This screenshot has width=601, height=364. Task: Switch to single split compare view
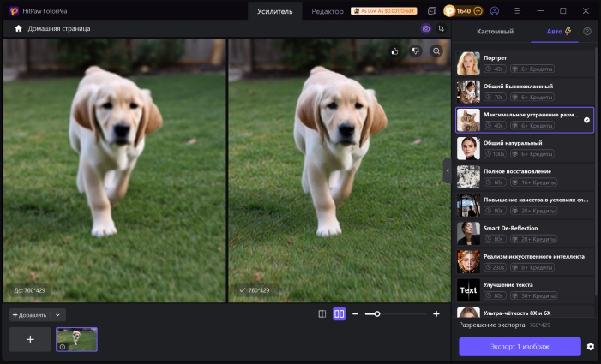[322, 313]
